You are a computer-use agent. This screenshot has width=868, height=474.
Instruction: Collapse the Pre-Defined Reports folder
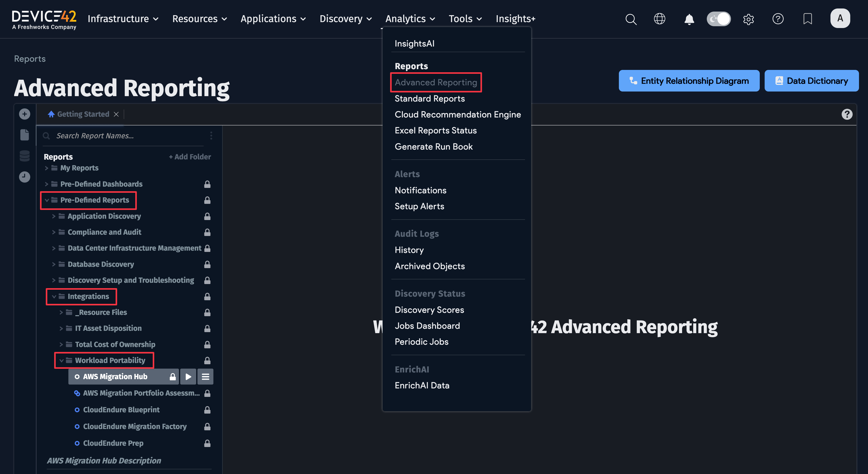coord(47,200)
